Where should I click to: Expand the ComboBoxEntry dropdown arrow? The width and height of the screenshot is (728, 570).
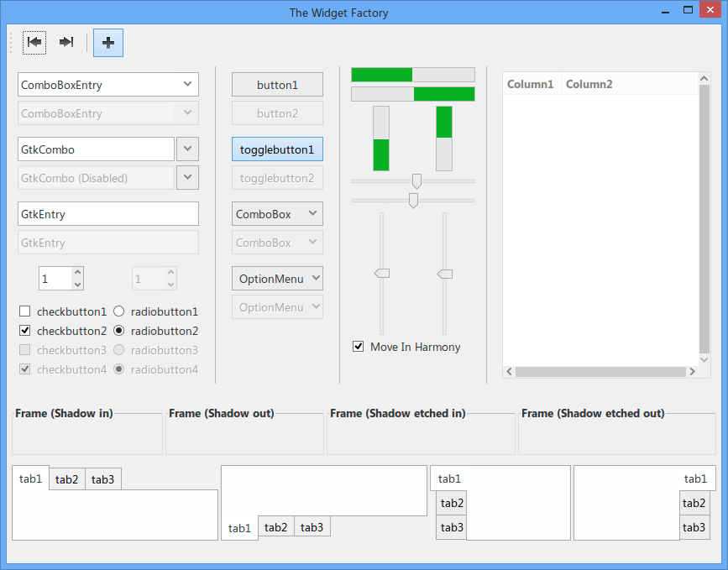pyautogui.click(x=186, y=85)
